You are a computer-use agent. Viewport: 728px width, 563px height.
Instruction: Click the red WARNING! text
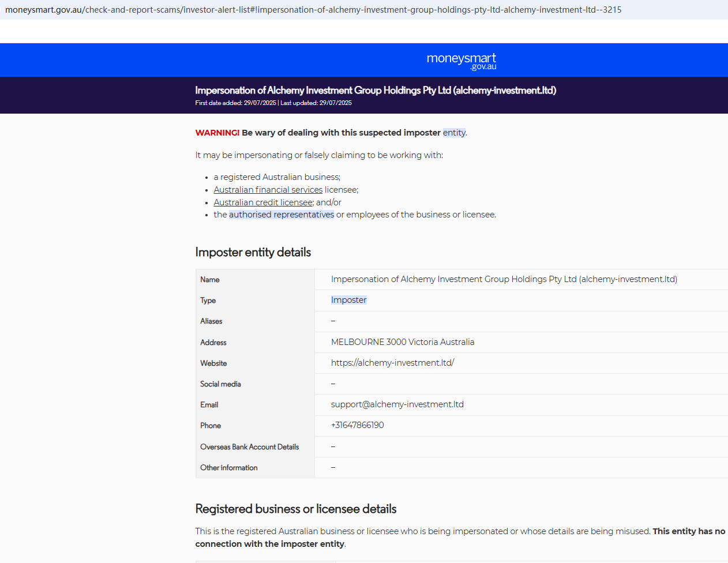click(217, 133)
